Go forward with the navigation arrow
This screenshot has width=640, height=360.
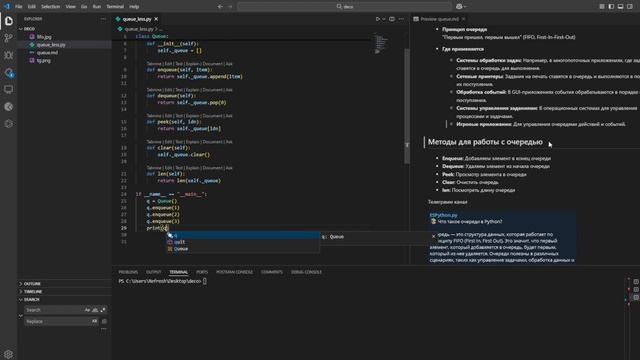[x=230, y=7]
